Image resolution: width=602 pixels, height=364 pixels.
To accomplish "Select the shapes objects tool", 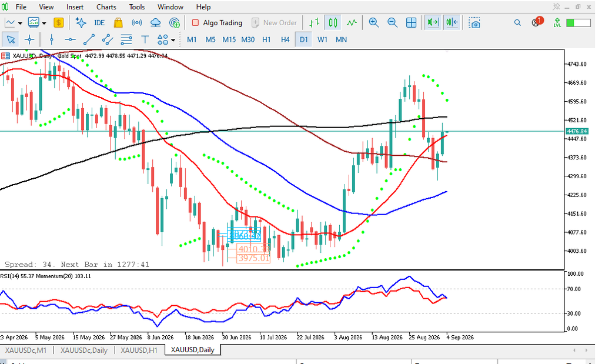I will pyautogui.click(x=163, y=39).
